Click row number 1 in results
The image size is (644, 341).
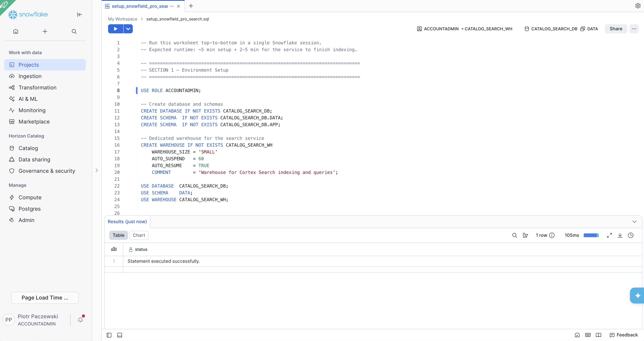[x=114, y=261]
